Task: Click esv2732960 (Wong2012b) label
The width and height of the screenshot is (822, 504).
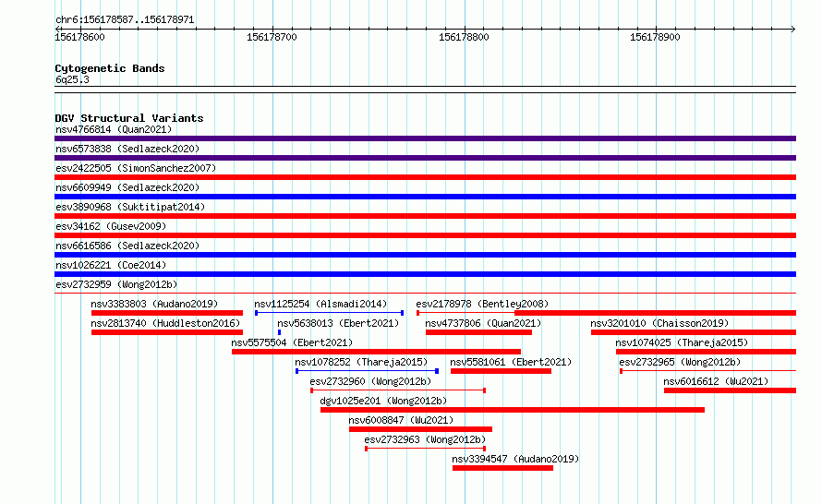Action: (x=370, y=381)
